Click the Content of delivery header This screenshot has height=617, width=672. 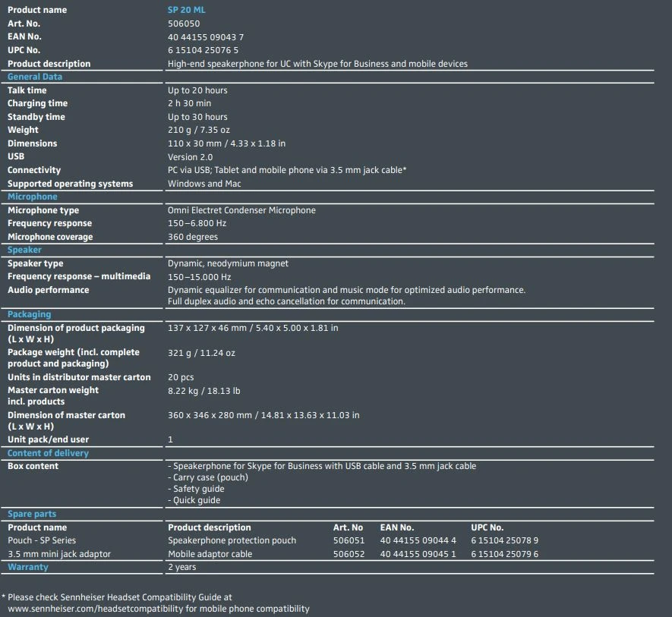click(48, 453)
